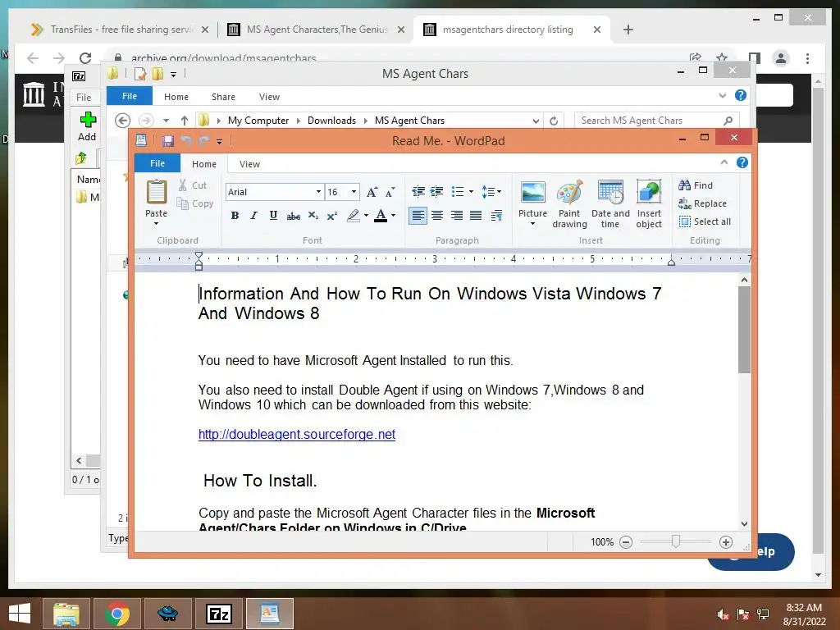Open the doubleagent.sourceforge.net link

coord(297,435)
